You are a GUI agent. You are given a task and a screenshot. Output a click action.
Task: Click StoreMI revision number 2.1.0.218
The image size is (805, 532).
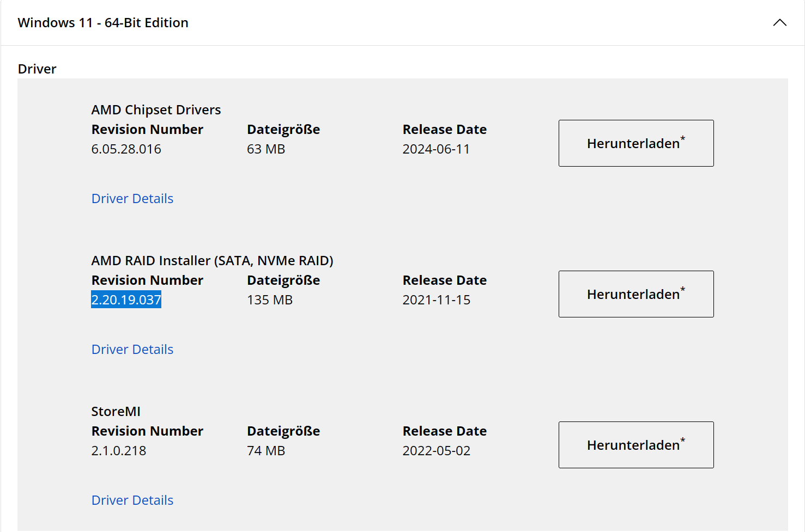tap(118, 451)
